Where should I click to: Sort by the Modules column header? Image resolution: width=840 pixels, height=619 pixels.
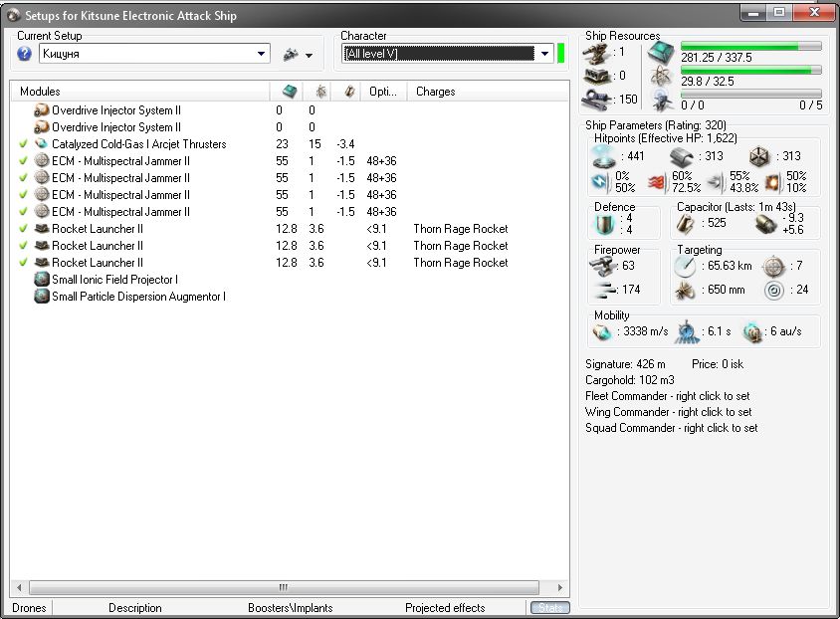pyautogui.click(x=140, y=92)
